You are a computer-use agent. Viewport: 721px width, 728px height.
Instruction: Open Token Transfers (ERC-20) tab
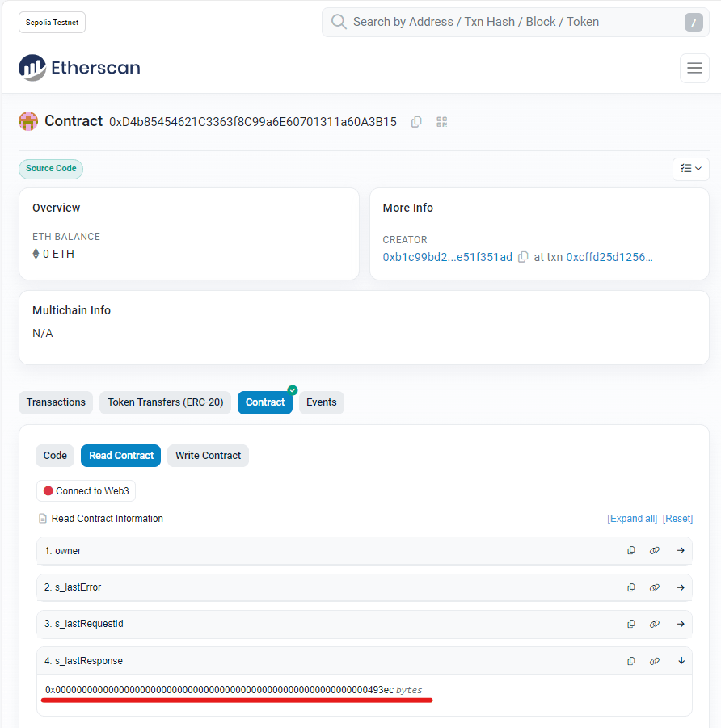click(166, 402)
